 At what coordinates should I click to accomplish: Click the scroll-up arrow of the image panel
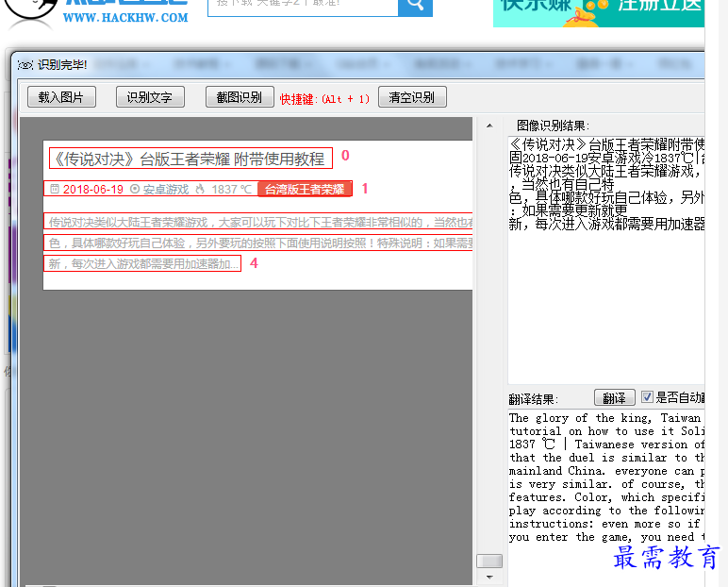point(489,126)
